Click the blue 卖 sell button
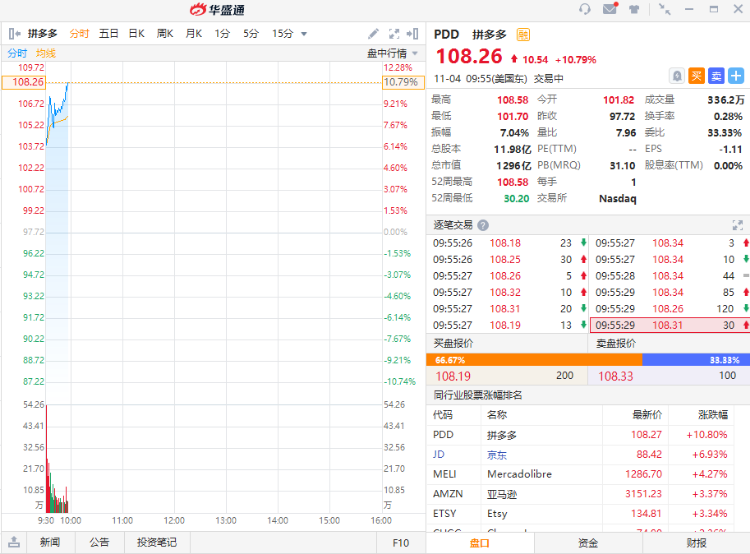 (716, 75)
